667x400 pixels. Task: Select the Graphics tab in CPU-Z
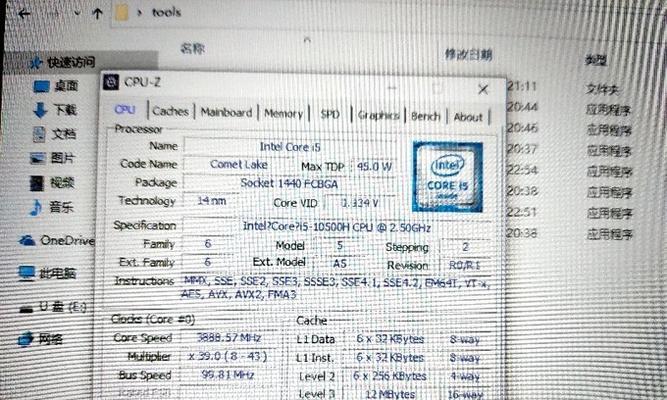378,115
